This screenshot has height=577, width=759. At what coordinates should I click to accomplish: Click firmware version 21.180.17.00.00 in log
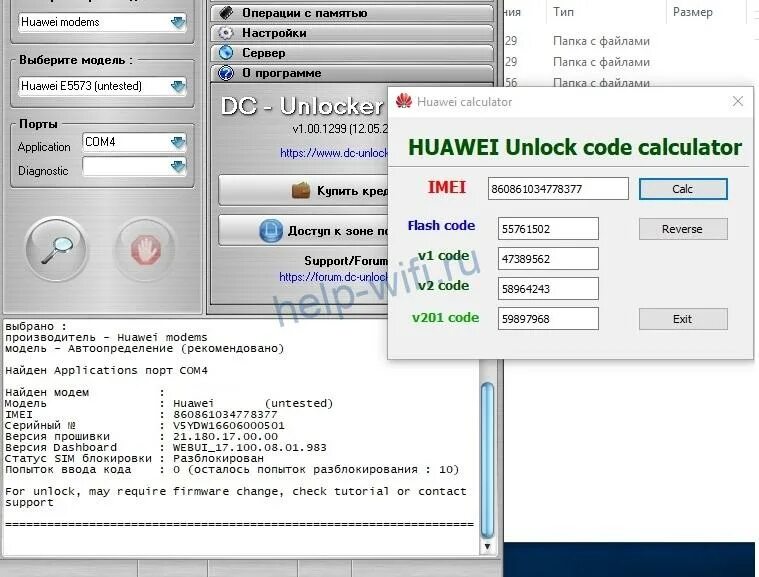click(225, 437)
